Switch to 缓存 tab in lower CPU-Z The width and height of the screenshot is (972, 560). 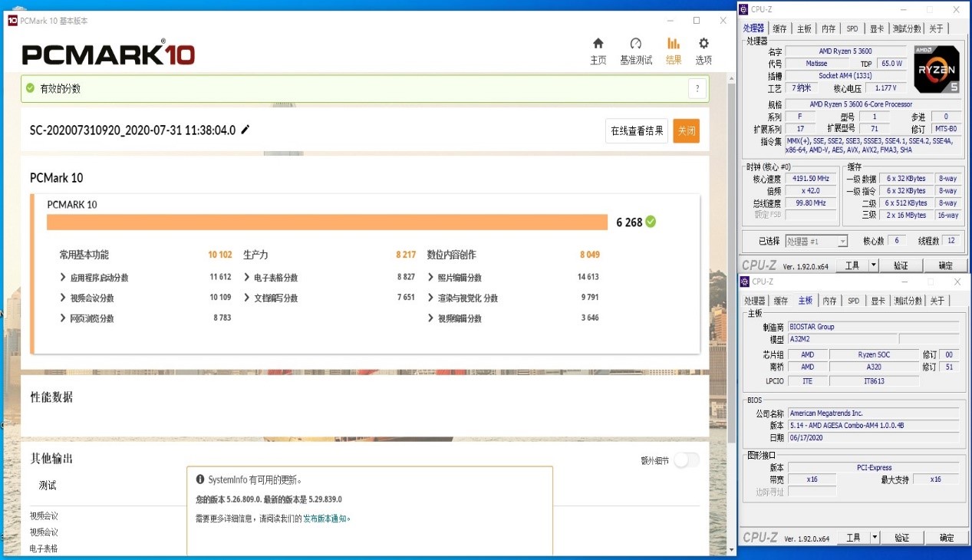coord(781,301)
